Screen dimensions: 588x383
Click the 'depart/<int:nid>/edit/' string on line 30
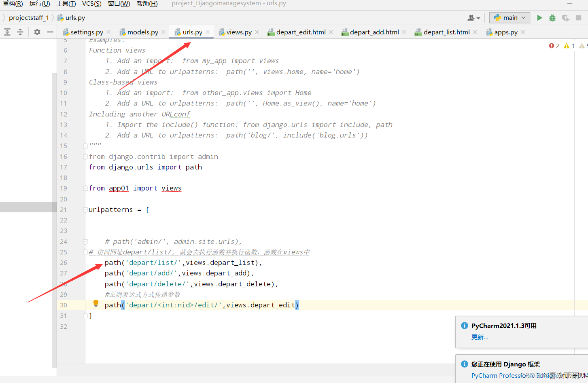(x=173, y=305)
